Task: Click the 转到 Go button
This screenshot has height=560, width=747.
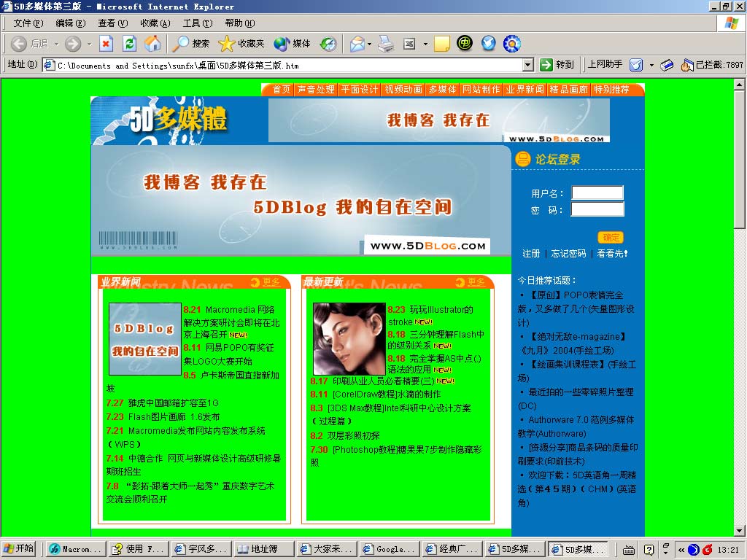Action: tap(557, 65)
